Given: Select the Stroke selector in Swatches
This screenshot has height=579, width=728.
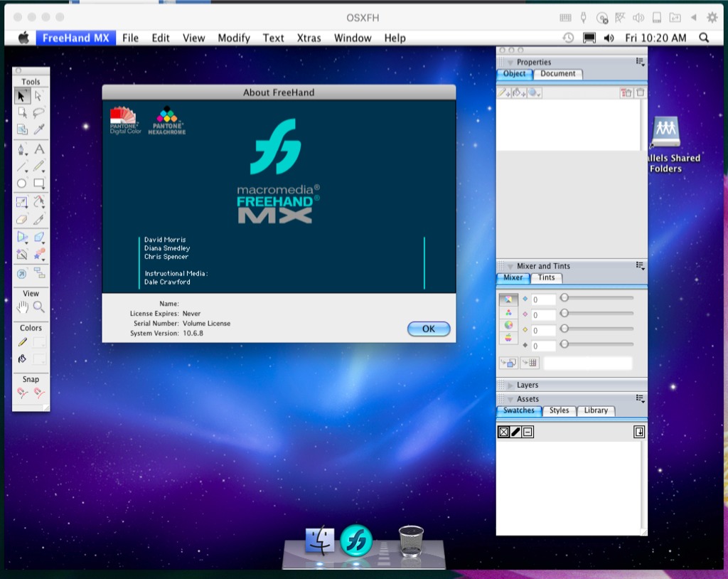Looking at the screenshot, I should (x=515, y=432).
